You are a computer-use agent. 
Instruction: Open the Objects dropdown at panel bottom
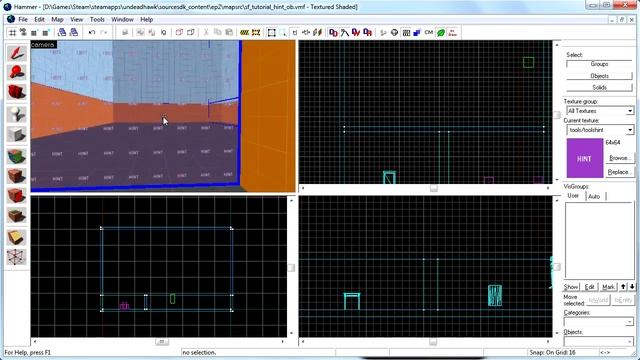tap(598, 341)
